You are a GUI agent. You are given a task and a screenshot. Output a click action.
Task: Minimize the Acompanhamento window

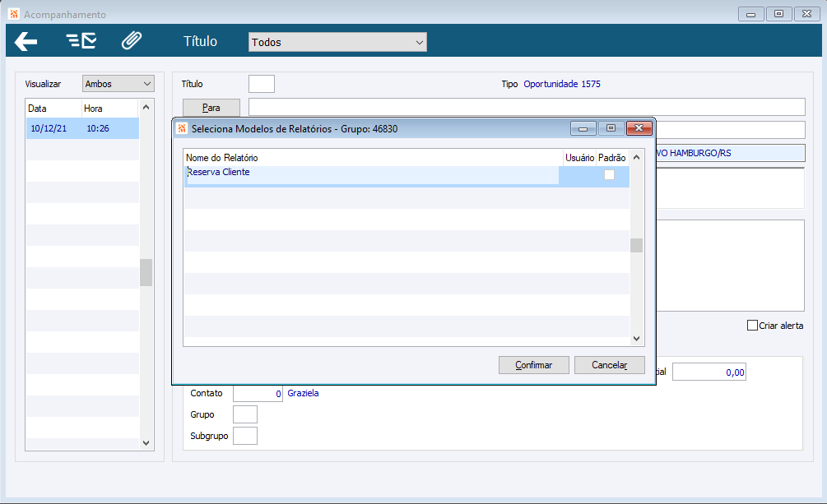[751, 14]
